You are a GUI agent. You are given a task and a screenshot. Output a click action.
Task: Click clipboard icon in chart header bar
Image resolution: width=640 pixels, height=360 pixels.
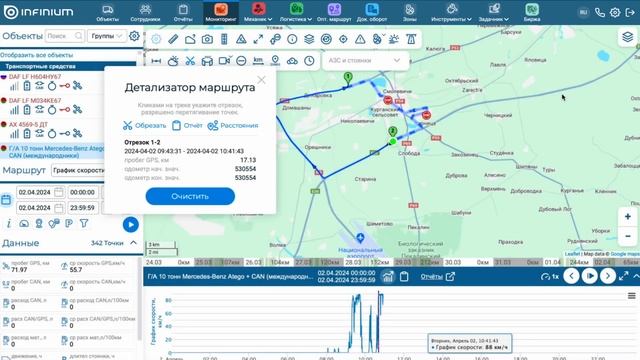(x=404, y=276)
